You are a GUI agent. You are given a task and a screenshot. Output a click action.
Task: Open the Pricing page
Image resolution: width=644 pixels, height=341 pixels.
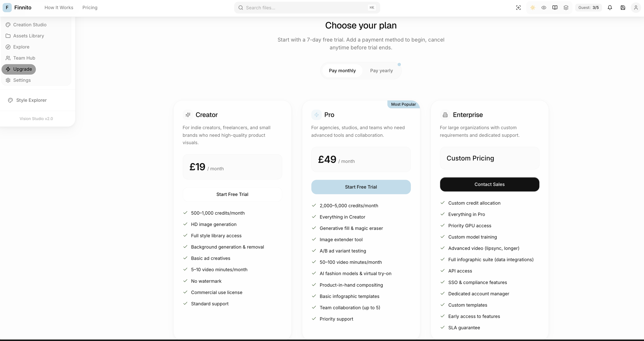[x=90, y=8]
